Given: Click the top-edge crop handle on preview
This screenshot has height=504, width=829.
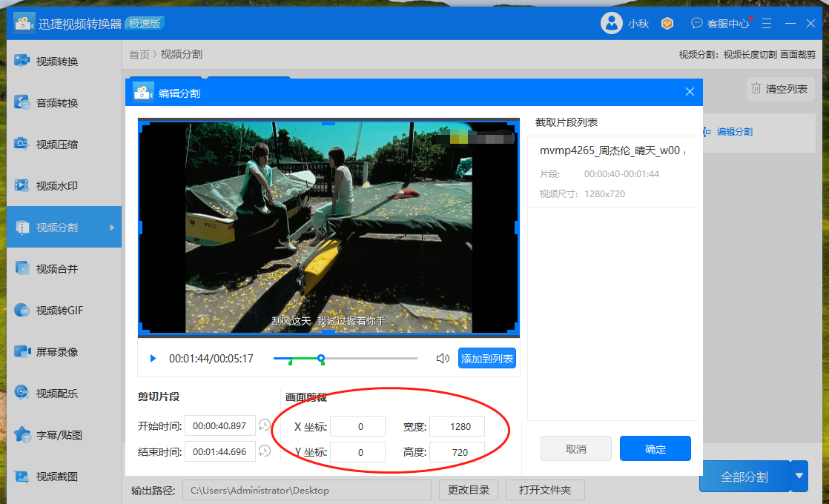Looking at the screenshot, I should coord(328,122).
